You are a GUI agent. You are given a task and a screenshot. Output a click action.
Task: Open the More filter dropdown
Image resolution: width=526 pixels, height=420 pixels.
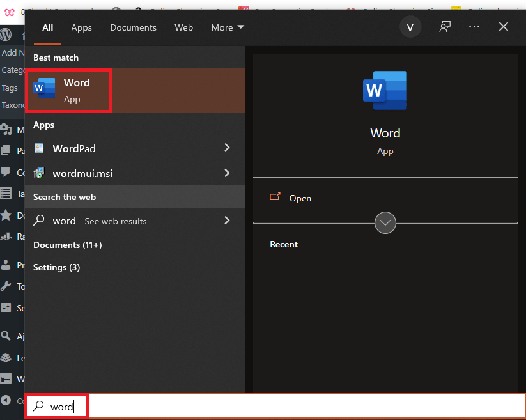coord(228,27)
